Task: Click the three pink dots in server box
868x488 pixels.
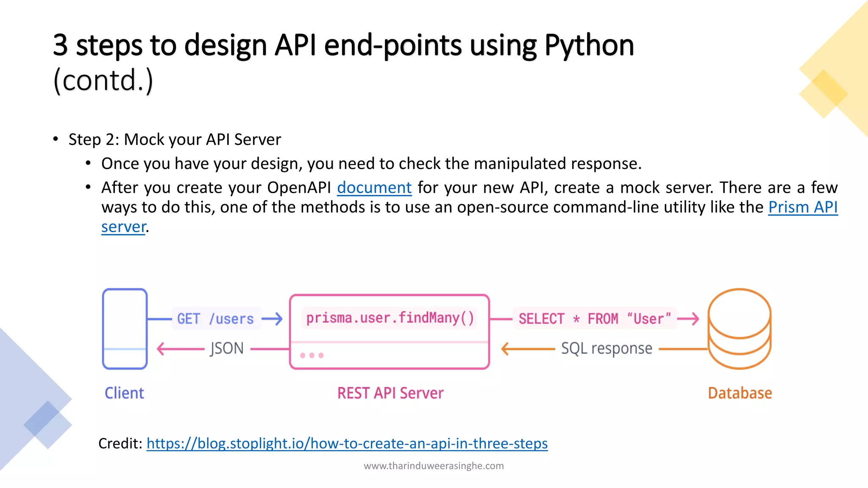Action: coord(312,355)
